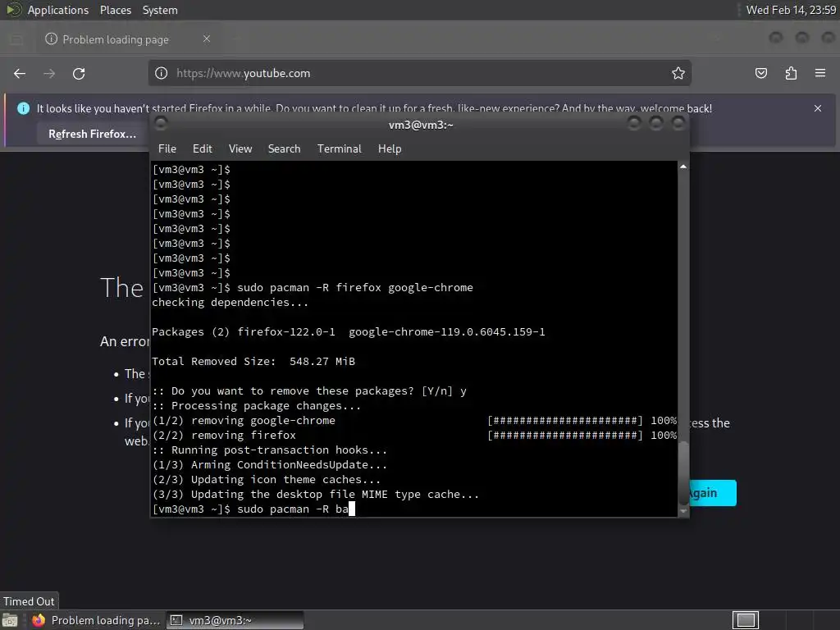The width and height of the screenshot is (840, 630).
Task: Minimize the terminal window
Action: (634, 125)
